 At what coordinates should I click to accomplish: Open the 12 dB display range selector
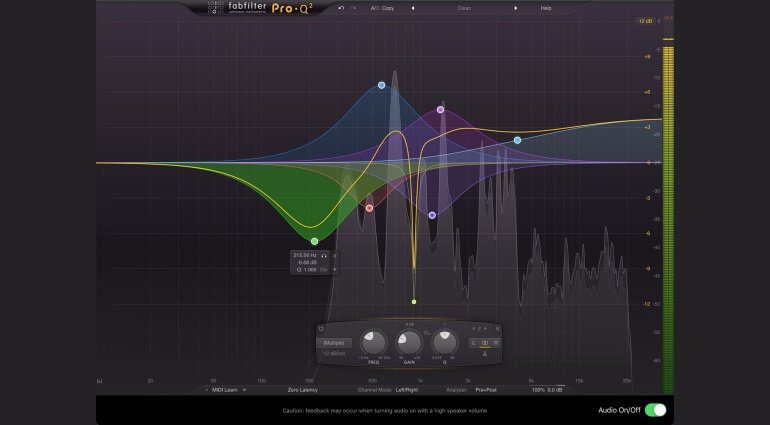point(645,21)
